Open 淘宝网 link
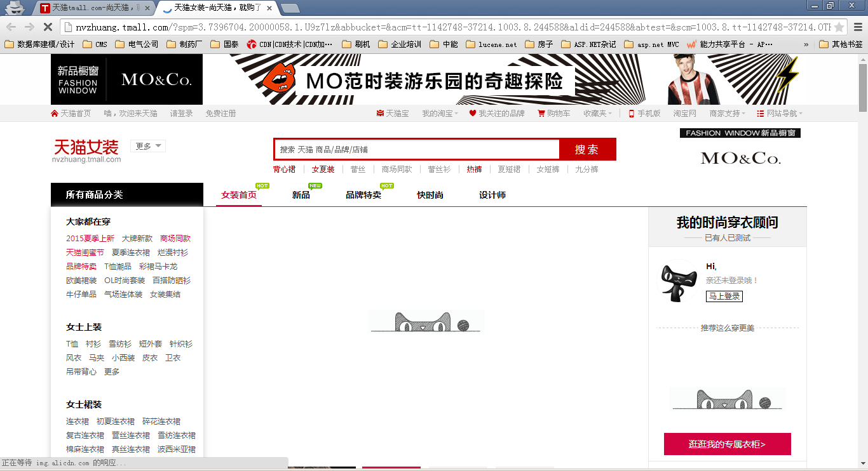 tap(685, 113)
